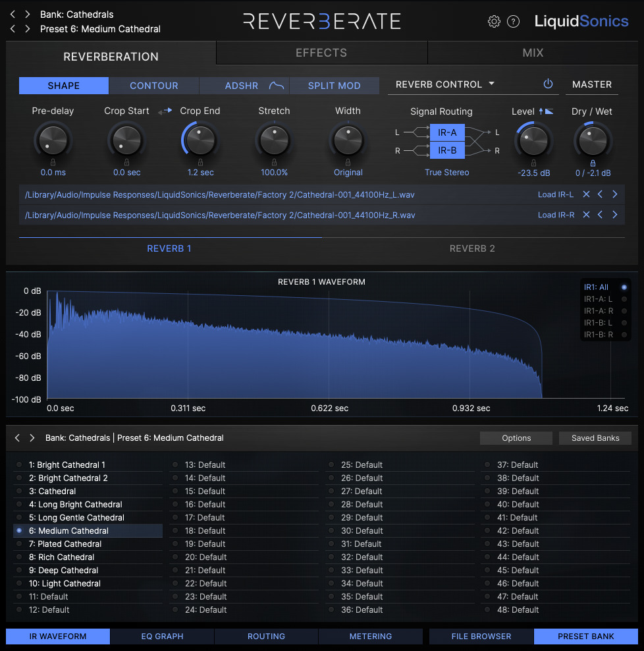
Task: Select the IR1-B: R waveform radio button
Action: 624,335
